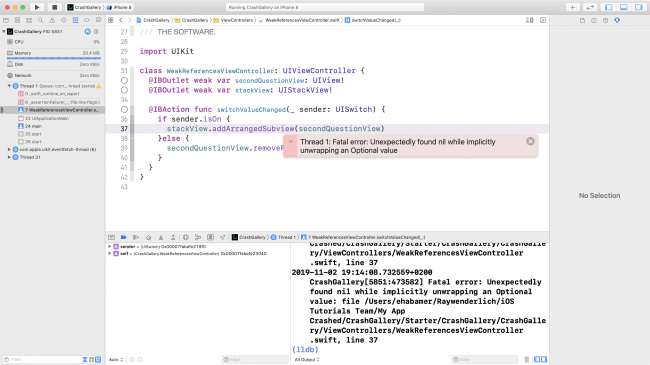Click Continue program execution button

coord(136,237)
